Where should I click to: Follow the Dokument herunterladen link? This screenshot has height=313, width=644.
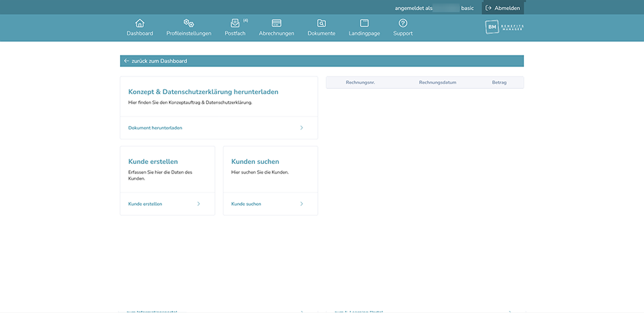pos(155,127)
